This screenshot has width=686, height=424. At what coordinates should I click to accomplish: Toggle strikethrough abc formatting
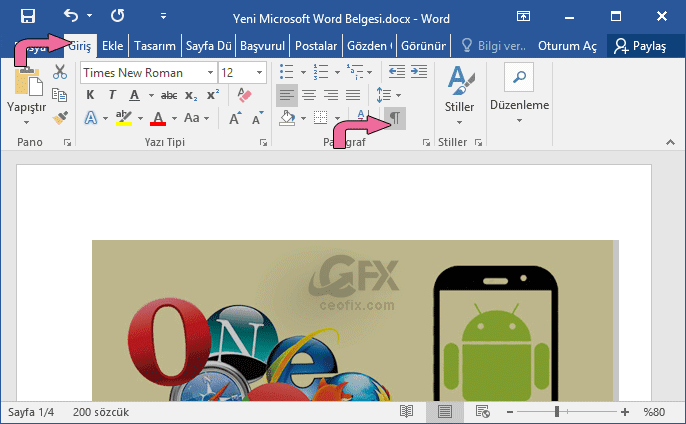click(169, 95)
